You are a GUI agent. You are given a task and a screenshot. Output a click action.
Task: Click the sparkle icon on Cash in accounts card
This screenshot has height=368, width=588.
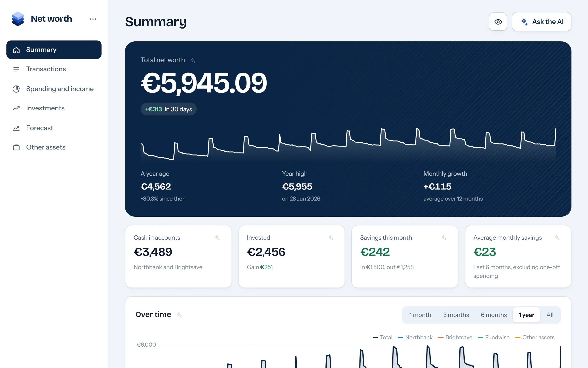pos(217,238)
